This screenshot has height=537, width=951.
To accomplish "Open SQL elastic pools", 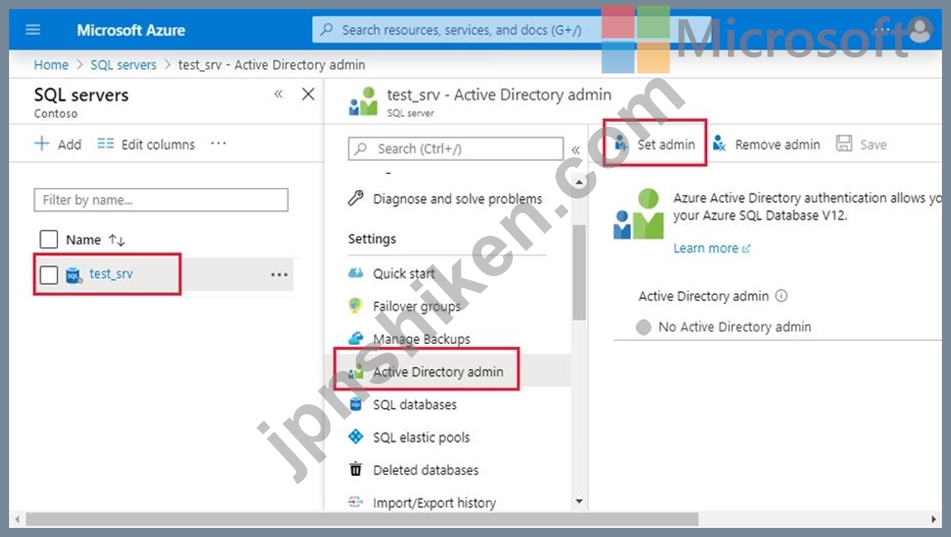I will (422, 437).
